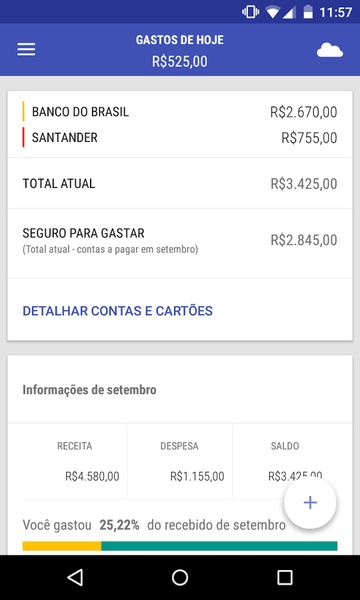Open the DESPESA column value
The width and height of the screenshot is (360, 600).
(197, 476)
